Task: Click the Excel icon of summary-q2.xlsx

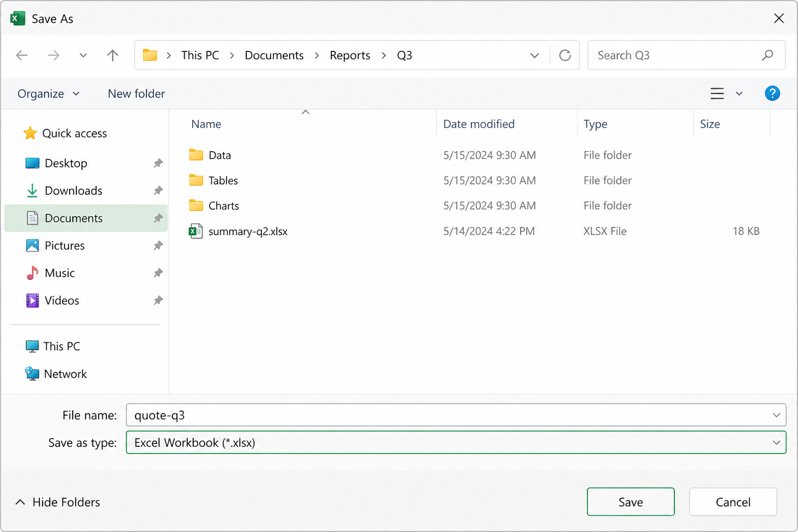Action: coord(196,231)
